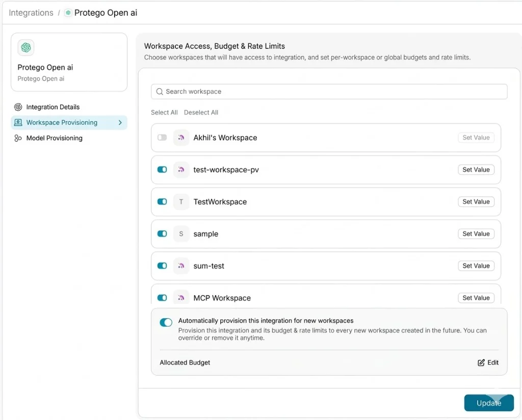The width and height of the screenshot is (522, 420).
Task: Click the Allocated Budget label
Action: point(185,362)
